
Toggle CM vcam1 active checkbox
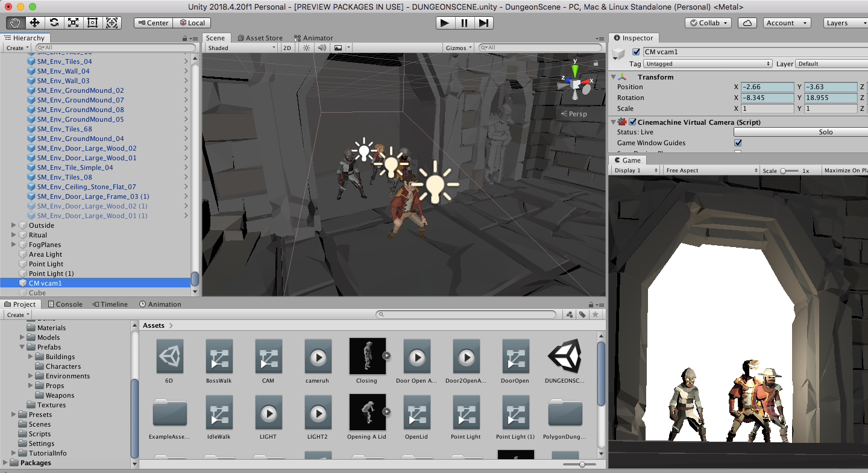[637, 52]
